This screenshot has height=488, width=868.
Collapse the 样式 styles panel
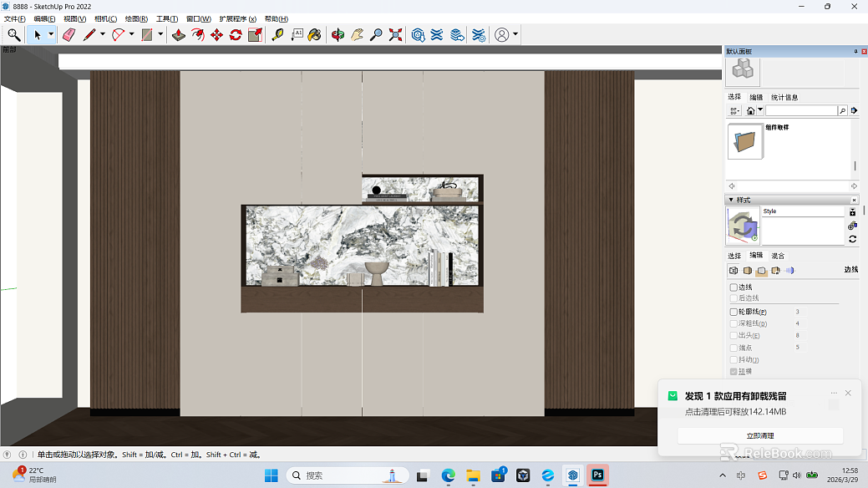tap(731, 200)
